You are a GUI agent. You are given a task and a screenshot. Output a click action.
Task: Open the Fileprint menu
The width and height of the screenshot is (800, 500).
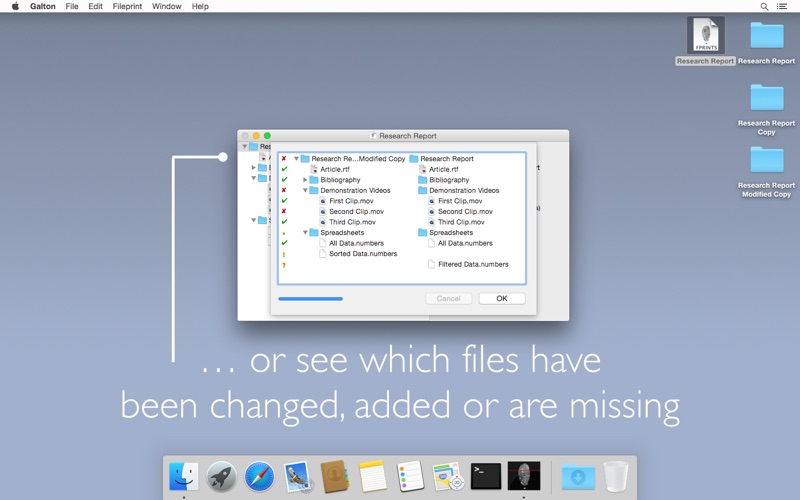click(x=128, y=6)
